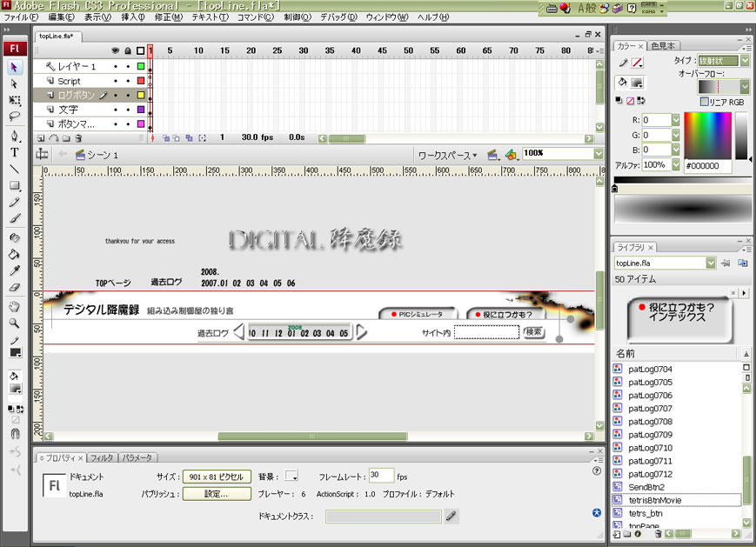
Task: Toggle lock dot for 文字 layer
Action: point(128,110)
